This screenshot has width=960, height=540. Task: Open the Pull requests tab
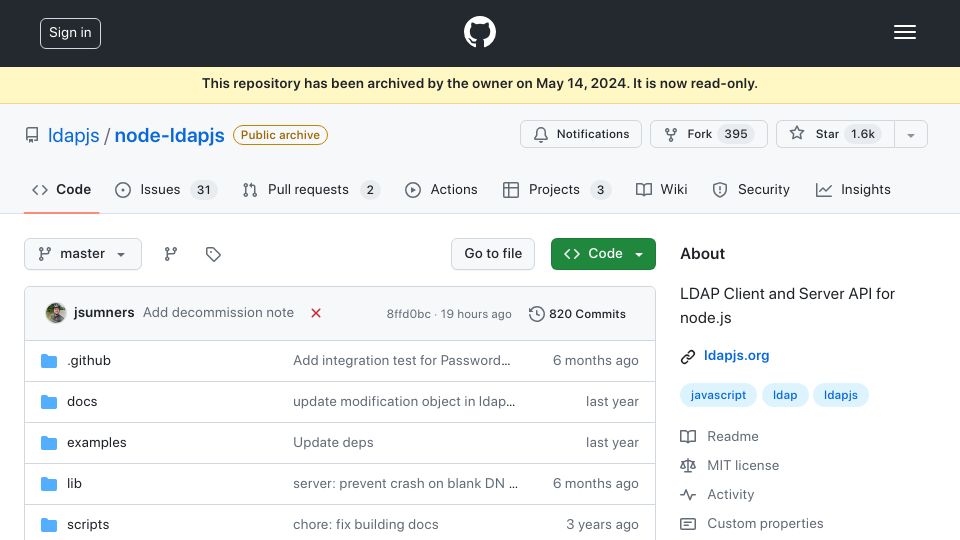pyautogui.click(x=310, y=190)
